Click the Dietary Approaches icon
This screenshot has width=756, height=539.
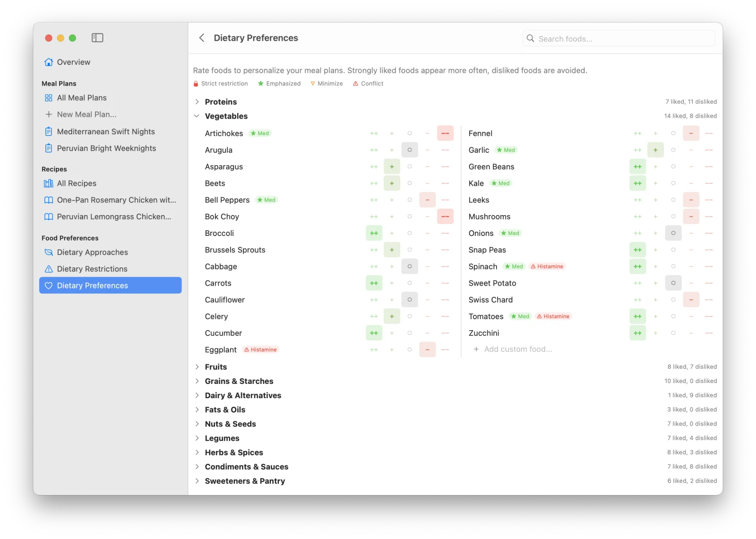49,252
